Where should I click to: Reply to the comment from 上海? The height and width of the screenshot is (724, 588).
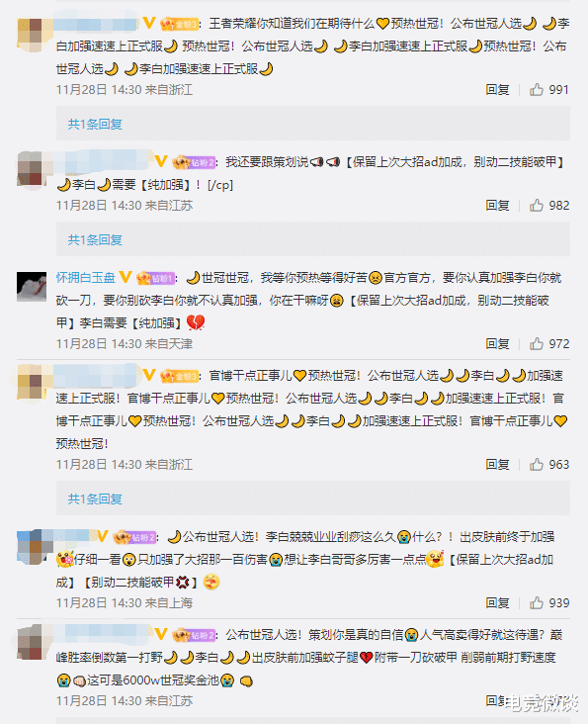tap(497, 603)
